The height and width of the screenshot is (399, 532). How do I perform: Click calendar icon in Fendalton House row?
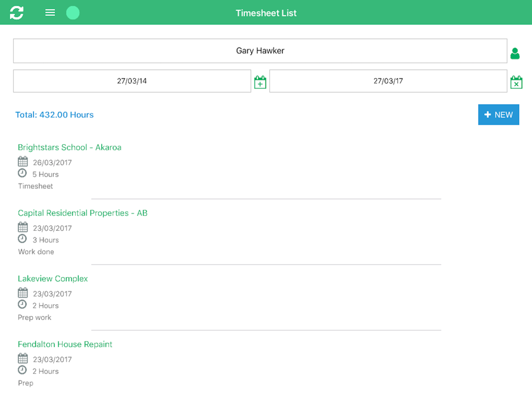(x=23, y=358)
